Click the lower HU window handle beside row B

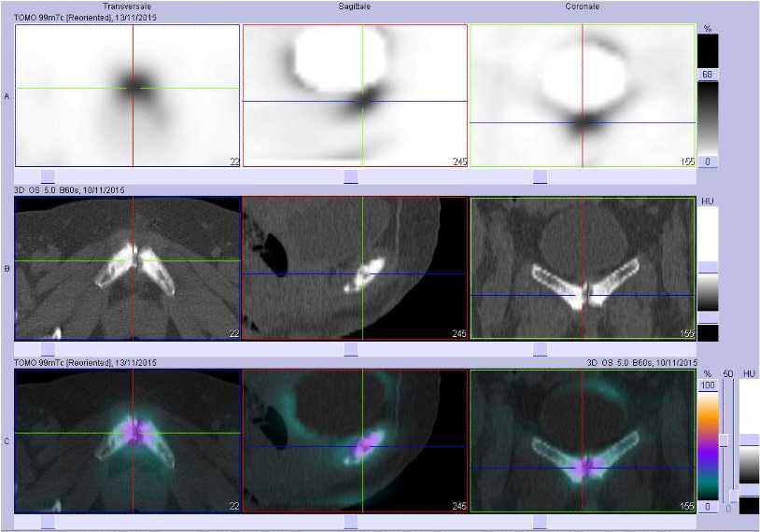pyautogui.click(x=708, y=318)
